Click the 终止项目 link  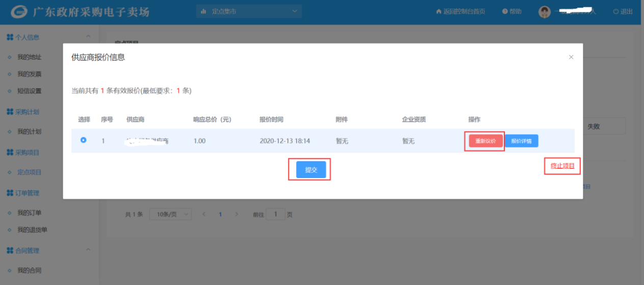click(x=562, y=166)
